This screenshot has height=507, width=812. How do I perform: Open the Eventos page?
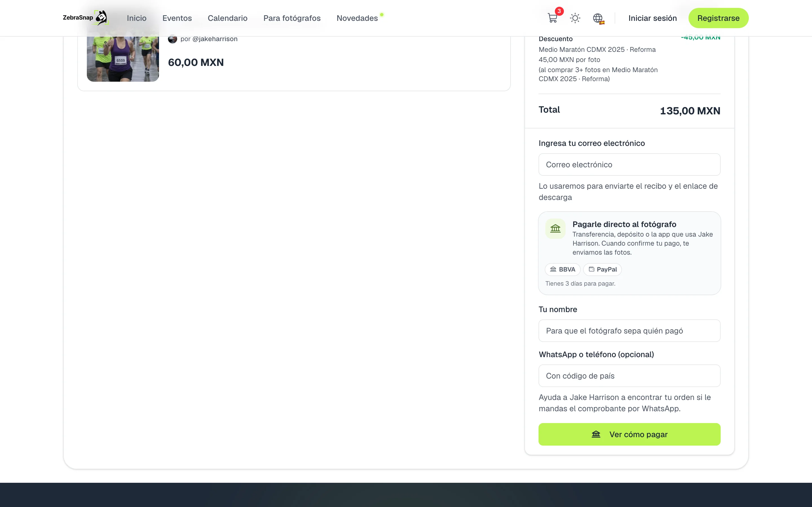(177, 18)
